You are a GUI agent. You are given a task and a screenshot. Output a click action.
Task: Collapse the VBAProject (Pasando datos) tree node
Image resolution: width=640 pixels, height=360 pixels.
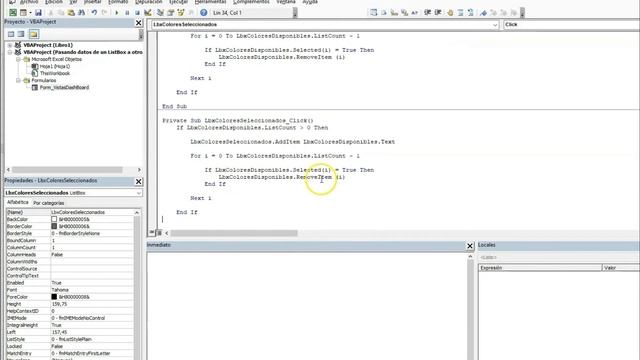point(10,52)
